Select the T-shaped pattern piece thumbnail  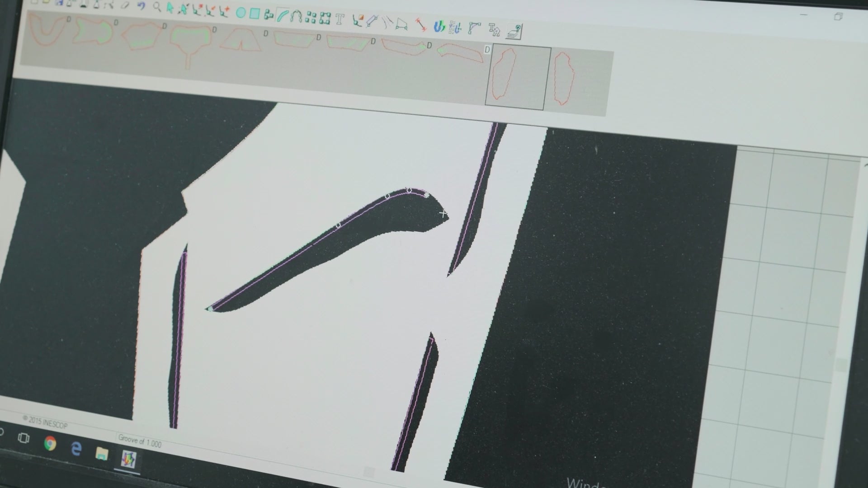[x=189, y=44]
